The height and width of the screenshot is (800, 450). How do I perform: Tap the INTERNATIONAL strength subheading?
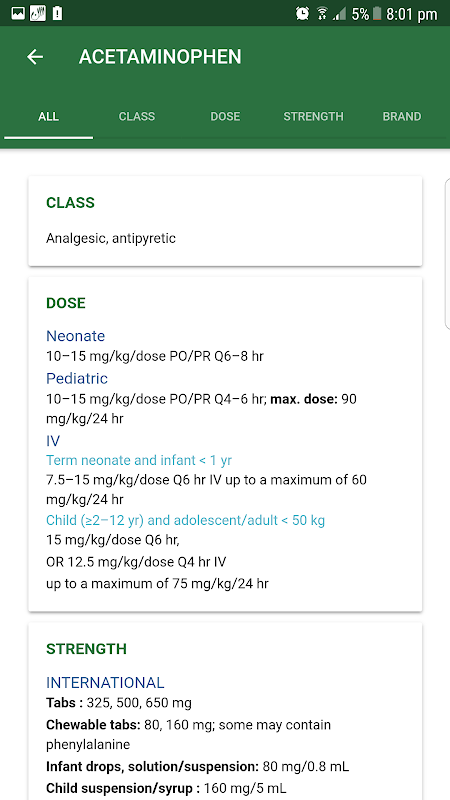[x=105, y=683]
